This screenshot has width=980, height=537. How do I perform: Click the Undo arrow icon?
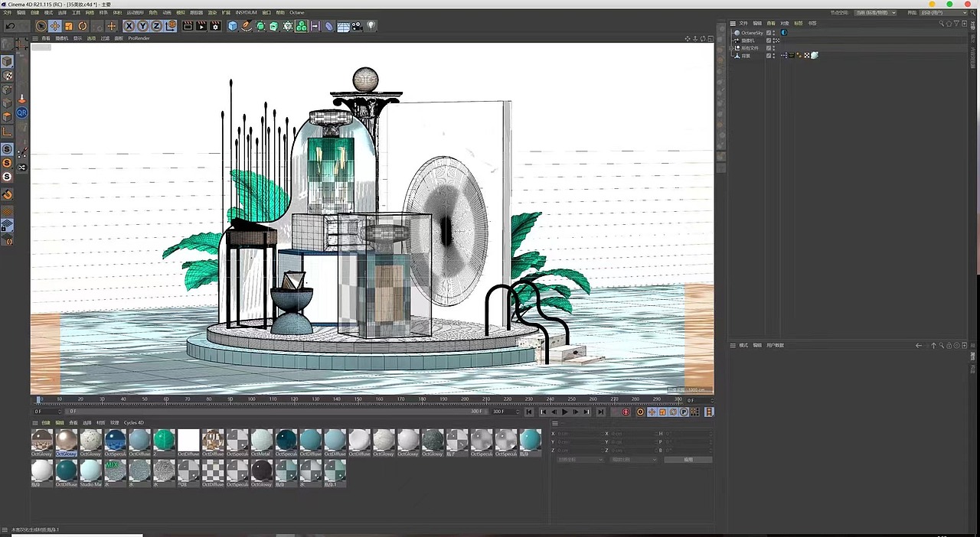tap(10, 26)
